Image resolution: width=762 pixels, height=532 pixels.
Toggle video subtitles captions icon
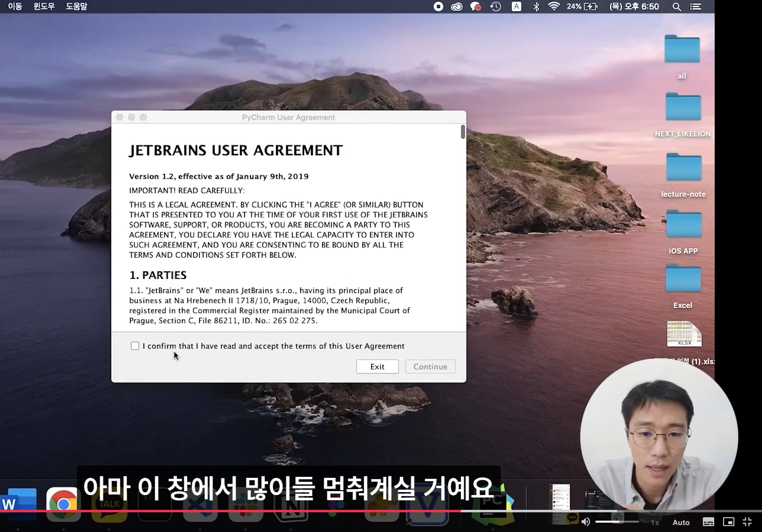708,522
